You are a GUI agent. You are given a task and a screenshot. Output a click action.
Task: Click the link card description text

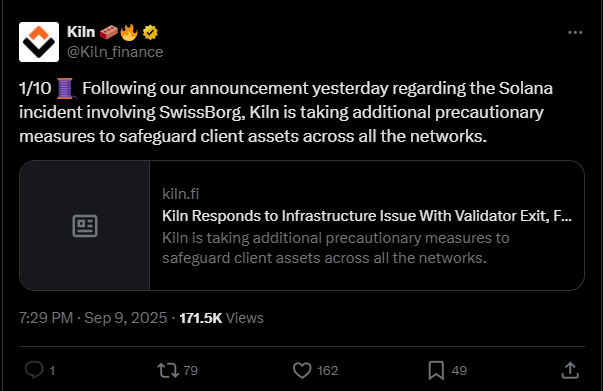click(x=335, y=248)
